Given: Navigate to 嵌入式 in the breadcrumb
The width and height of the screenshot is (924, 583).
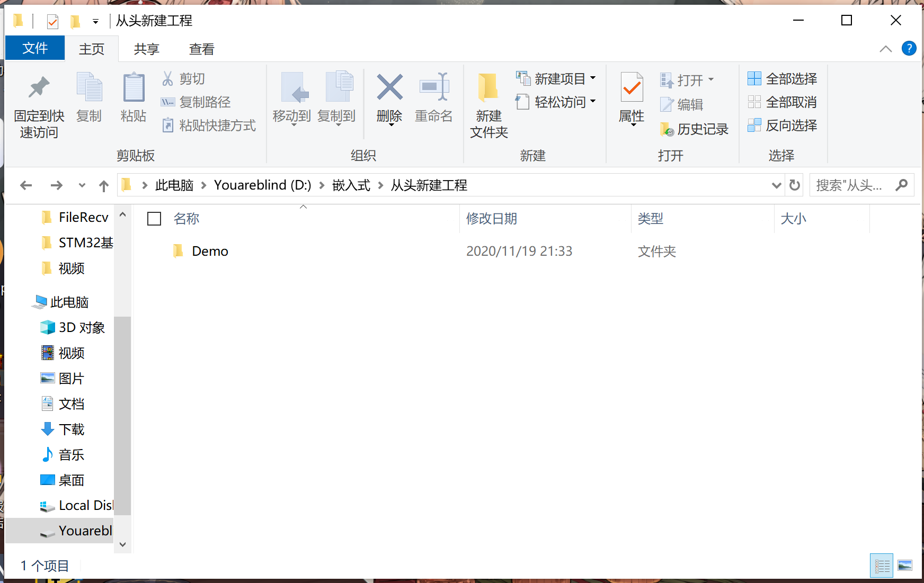Looking at the screenshot, I should (351, 185).
